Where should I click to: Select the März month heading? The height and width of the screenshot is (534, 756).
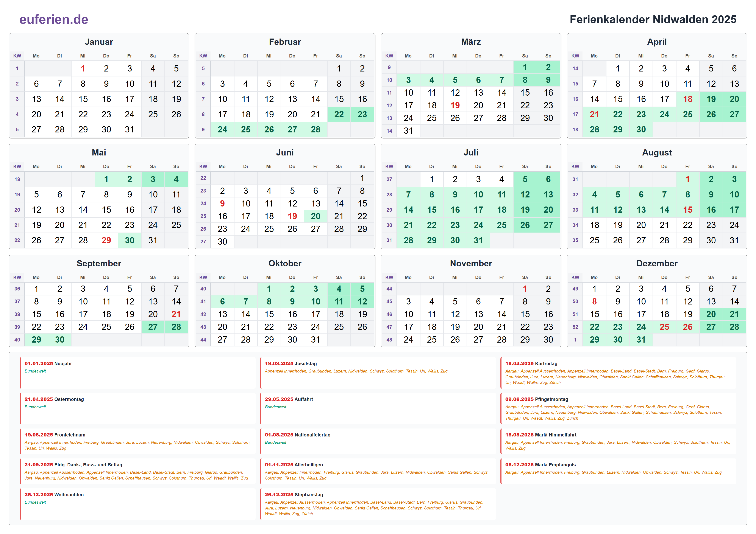point(471,42)
